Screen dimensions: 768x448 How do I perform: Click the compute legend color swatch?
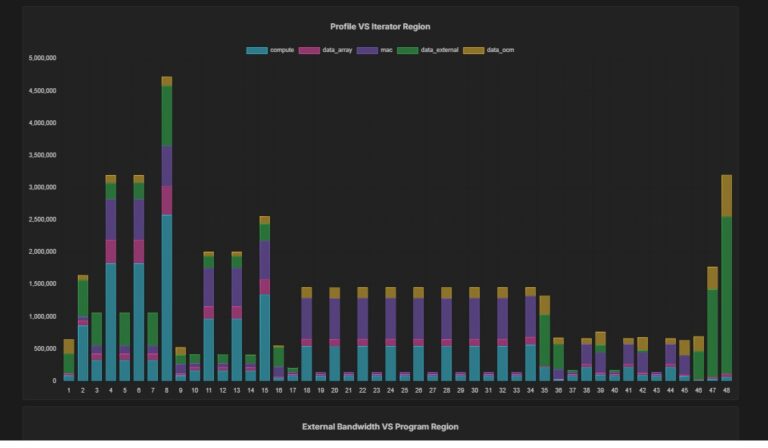tap(257, 50)
